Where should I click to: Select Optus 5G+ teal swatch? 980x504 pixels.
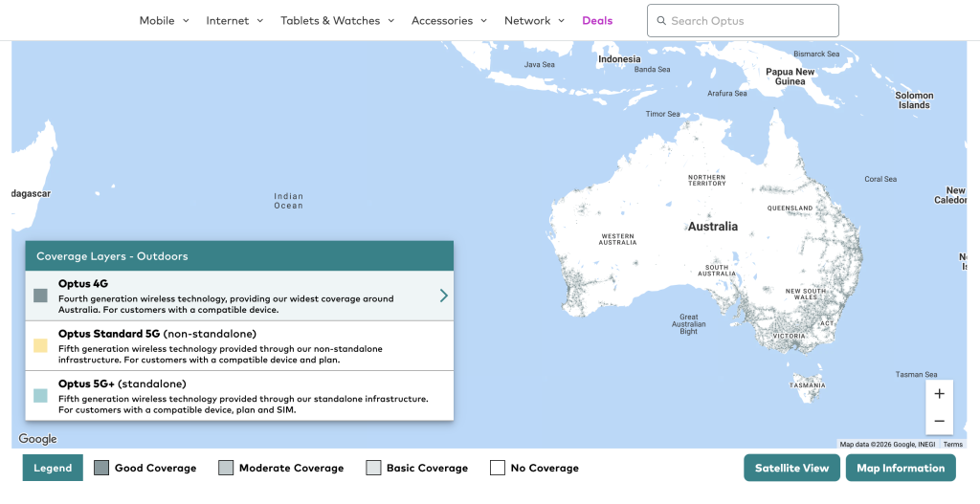[40, 395]
